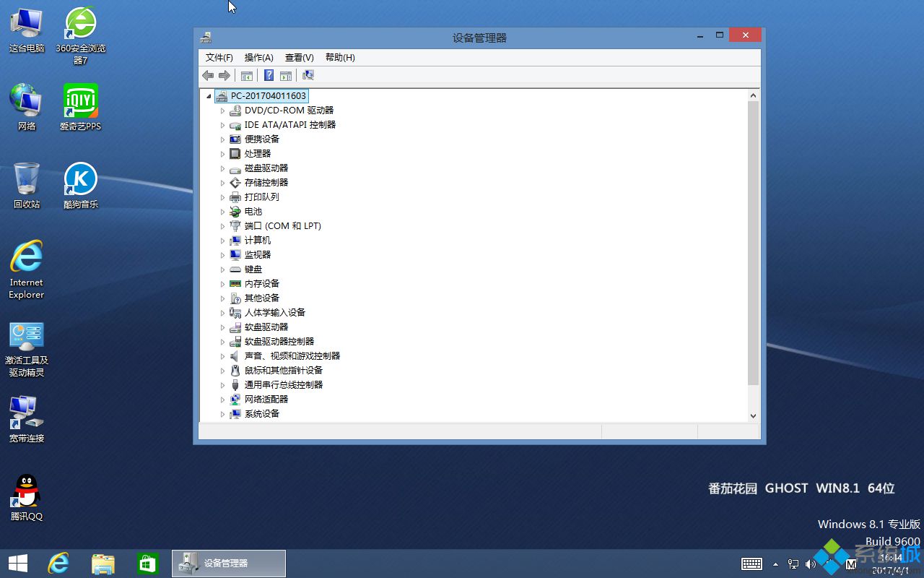Screen dimensions: 924x578
Task: Click the device tree scrollbar down arrow
Action: (x=753, y=415)
